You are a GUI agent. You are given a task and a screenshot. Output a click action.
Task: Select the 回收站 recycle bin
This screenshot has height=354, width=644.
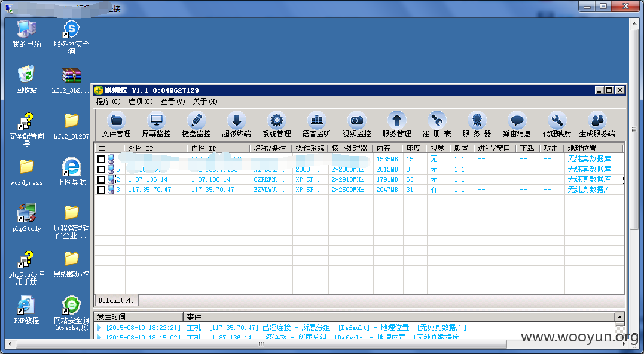coord(27,80)
